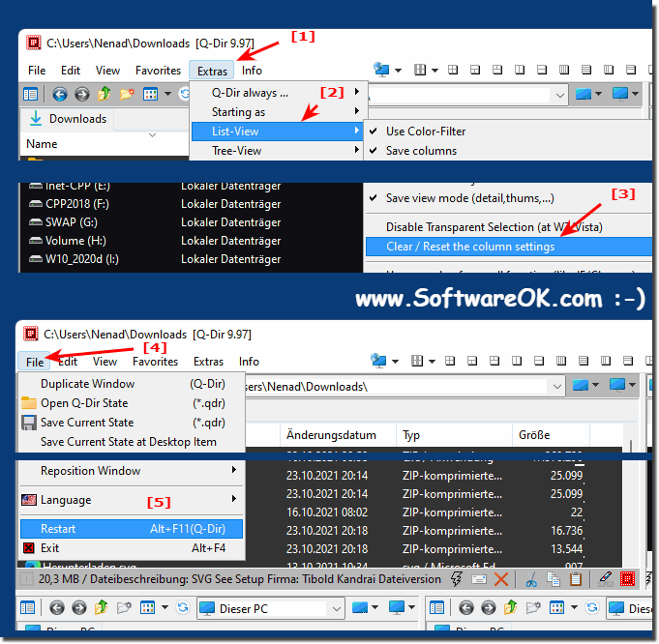Screen dimensions: 659x644
Task: Choose two side-by-side panes layout in upper window
Action: [520, 70]
